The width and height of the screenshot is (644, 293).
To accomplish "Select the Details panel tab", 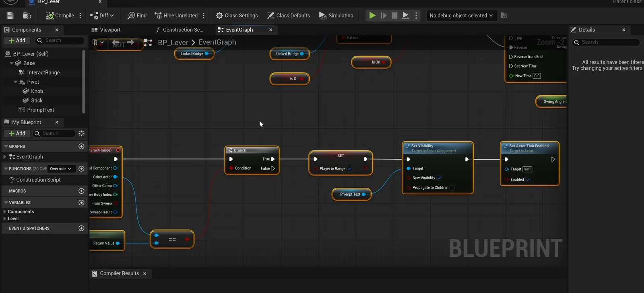I will pos(587,30).
